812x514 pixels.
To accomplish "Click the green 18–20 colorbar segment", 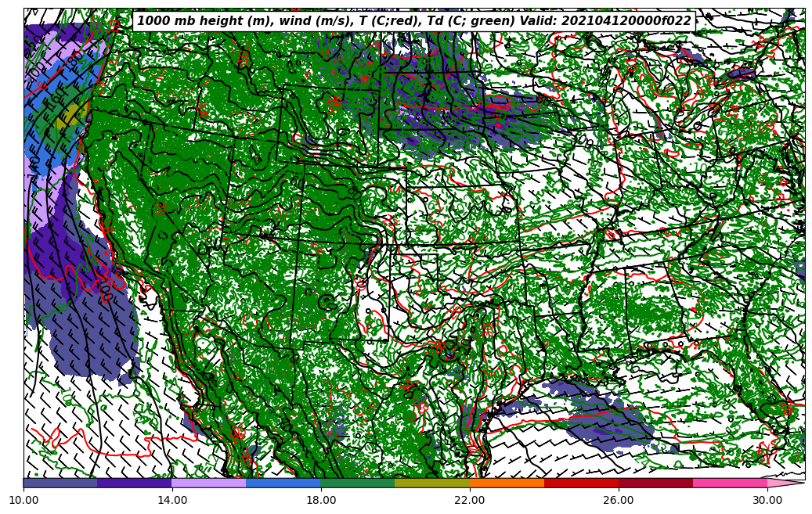I will (x=358, y=483).
